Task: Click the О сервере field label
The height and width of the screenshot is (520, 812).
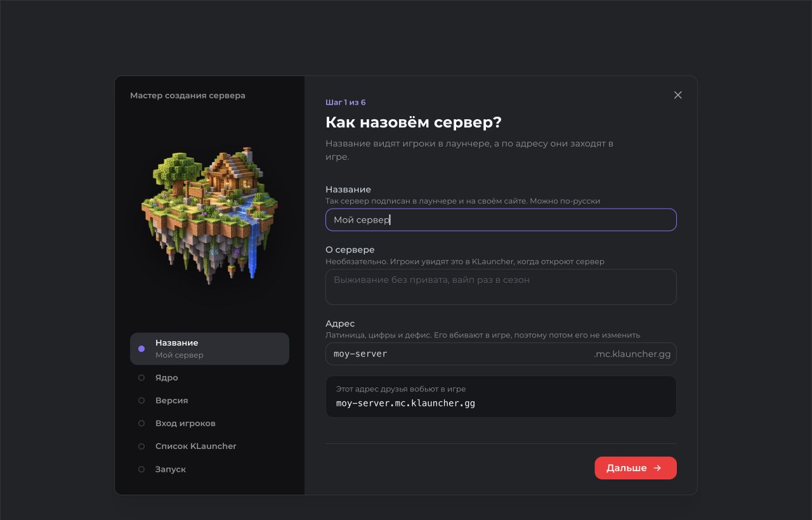Action: [350, 250]
